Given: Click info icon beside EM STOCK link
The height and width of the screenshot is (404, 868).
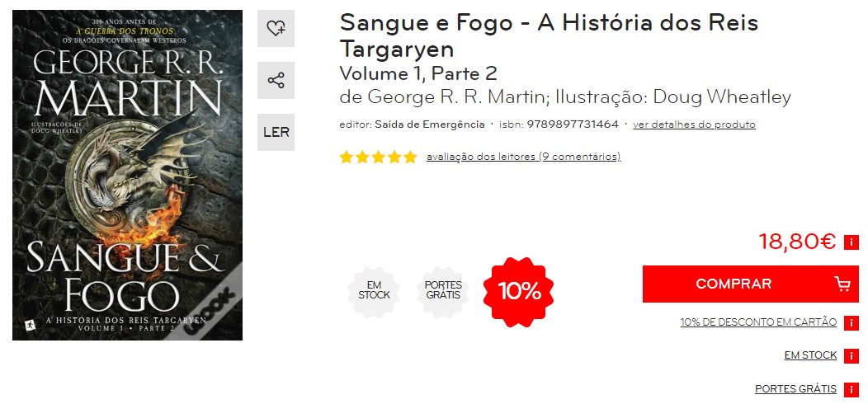Looking at the screenshot, I should click(851, 356).
